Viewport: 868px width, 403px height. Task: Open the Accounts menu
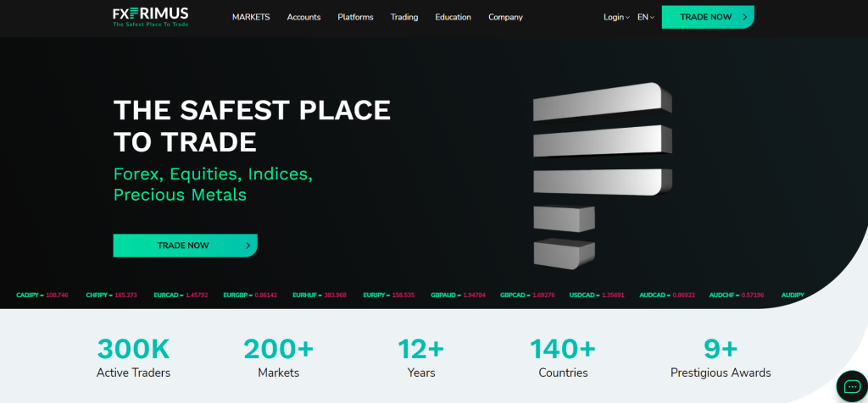click(303, 17)
